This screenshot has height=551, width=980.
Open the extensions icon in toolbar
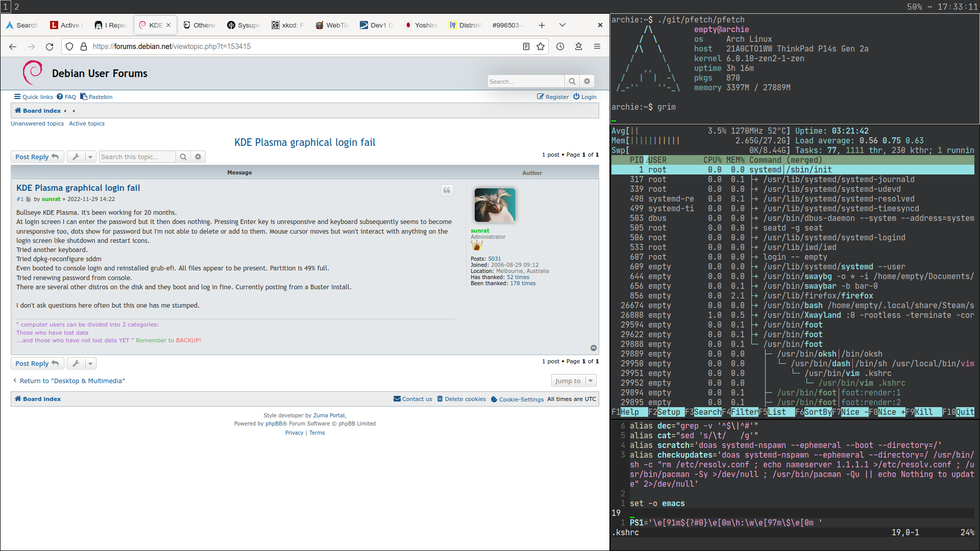pyautogui.click(x=578, y=46)
